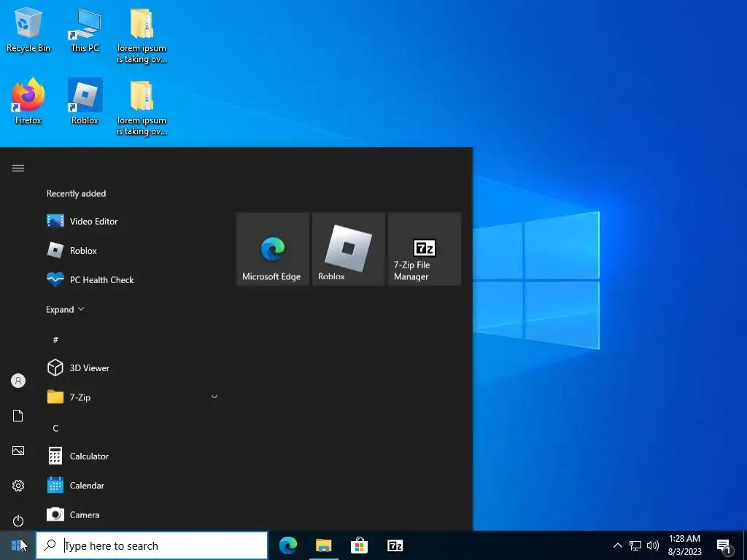The image size is (747, 560).
Task: Expand the Start menu hamburger navigation
Action: [18, 168]
